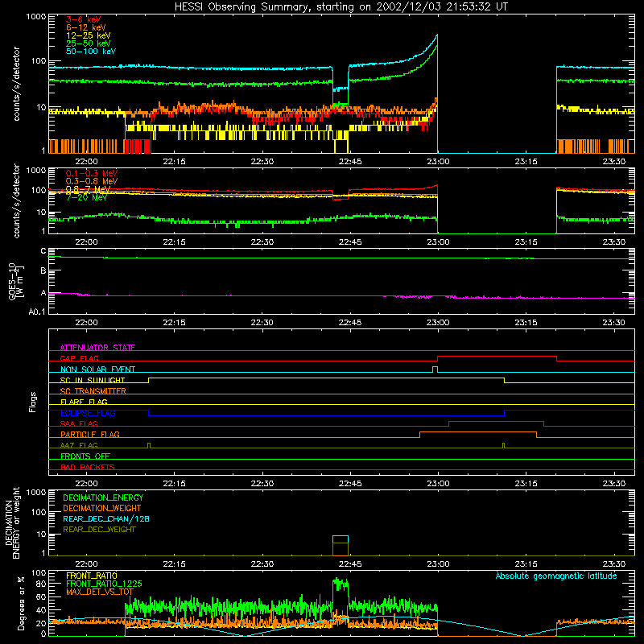Click the 0.1-0.3 MeV legend label
Viewport: 644px width, 644px height.
point(92,173)
